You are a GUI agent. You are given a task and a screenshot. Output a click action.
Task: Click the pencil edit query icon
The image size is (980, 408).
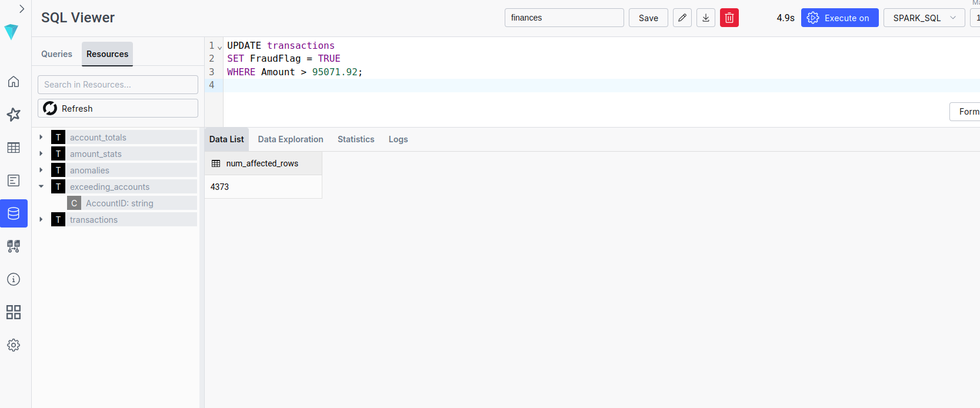click(682, 18)
